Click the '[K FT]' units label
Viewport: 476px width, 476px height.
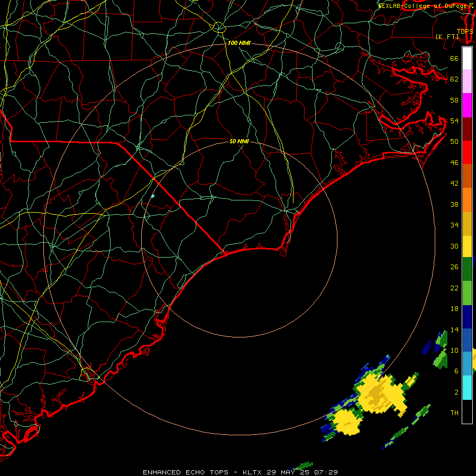[x=447, y=37]
